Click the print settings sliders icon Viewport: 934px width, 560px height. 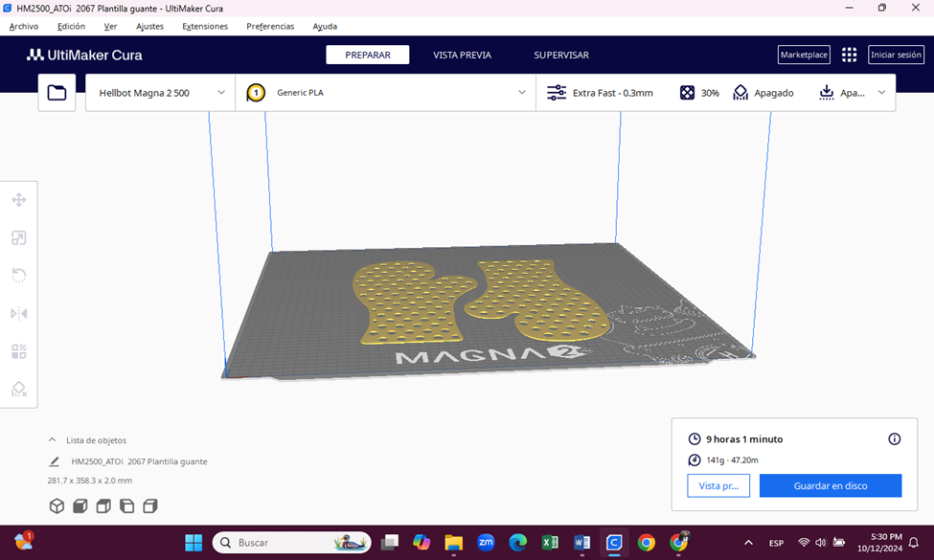tap(557, 93)
